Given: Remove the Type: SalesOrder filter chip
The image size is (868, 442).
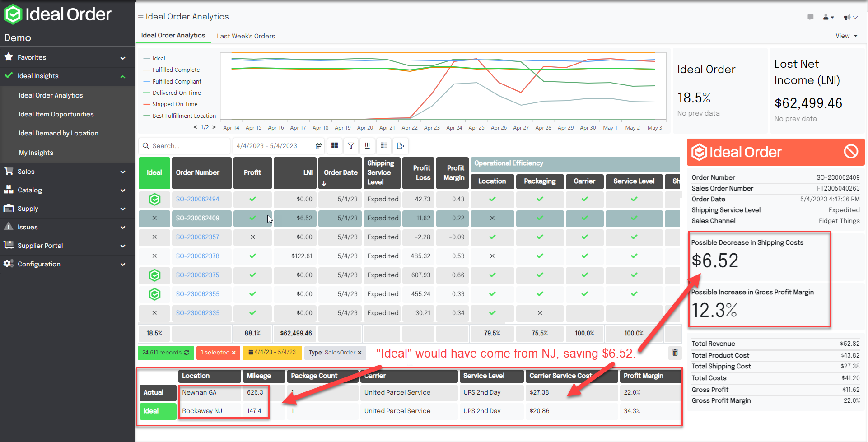Looking at the screenshot, I should point(359,353).
